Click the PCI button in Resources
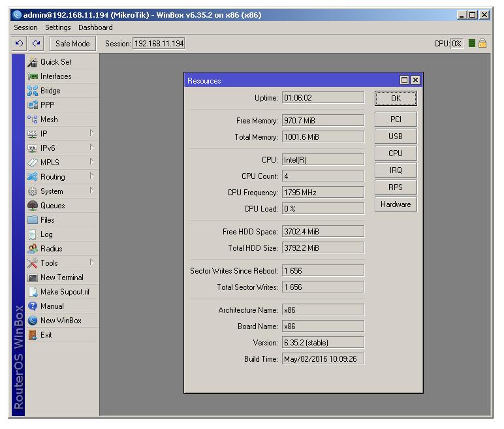The image size is (504, 429). click(396, 119)
